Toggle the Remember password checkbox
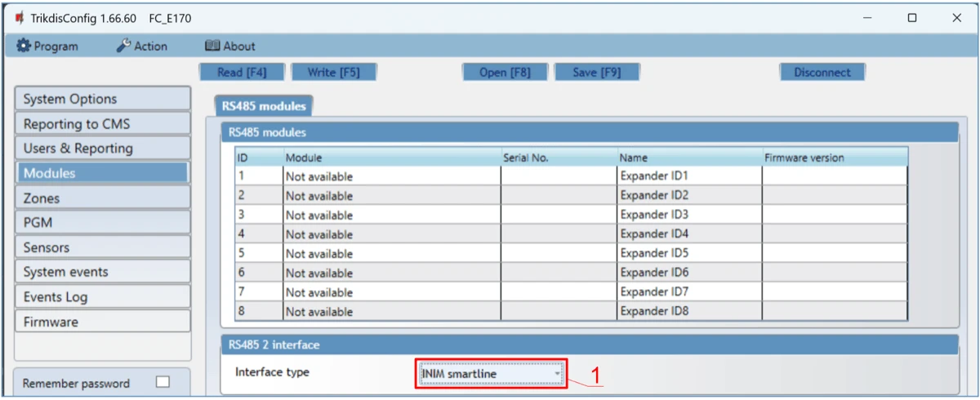 (x=163, y=382)
